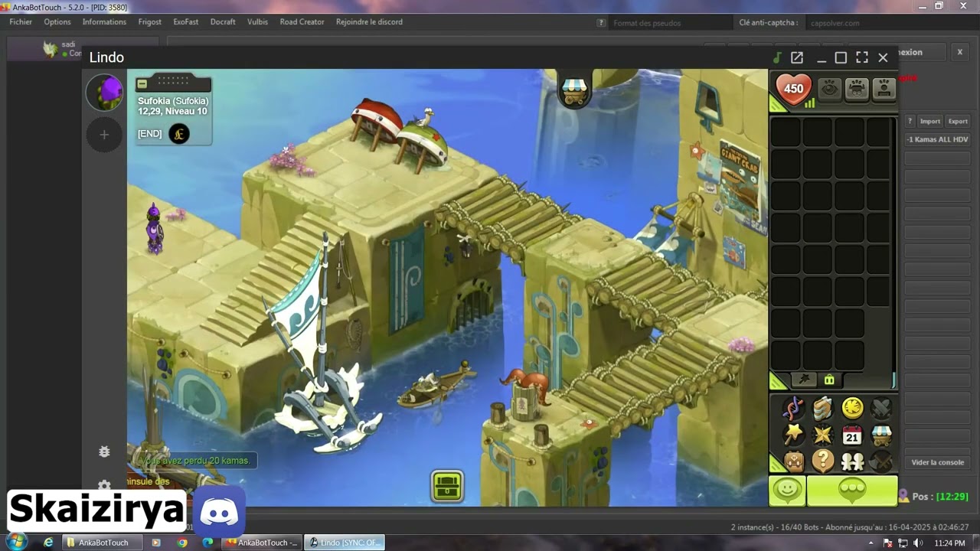Open the DNA characteristics menu icon

794,409
